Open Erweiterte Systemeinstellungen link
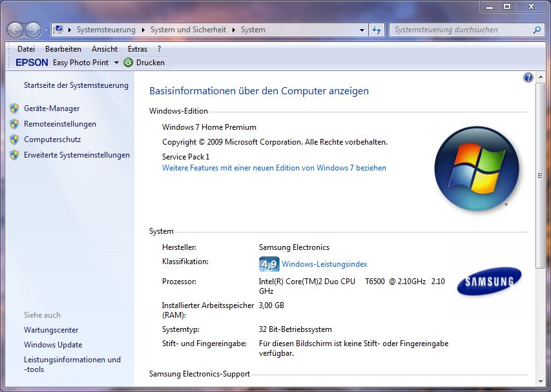The height and width of the screenshot is (392, 551). coord(77,155)
